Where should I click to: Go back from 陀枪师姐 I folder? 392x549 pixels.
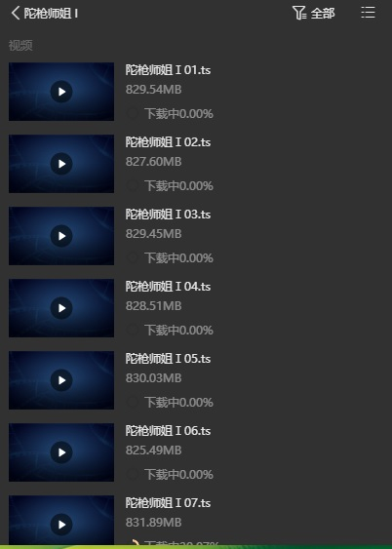[16, 14]
